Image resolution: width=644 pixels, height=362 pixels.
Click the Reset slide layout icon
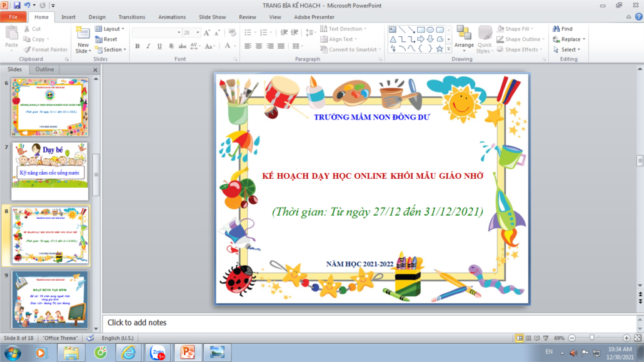point(99,39)
